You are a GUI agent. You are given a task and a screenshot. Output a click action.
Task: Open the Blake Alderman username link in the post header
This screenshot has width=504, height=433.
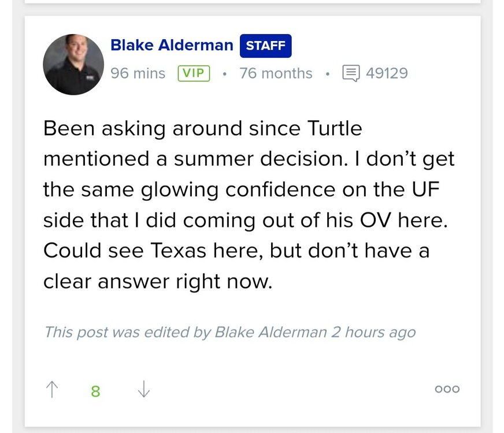tap(172, 45)
